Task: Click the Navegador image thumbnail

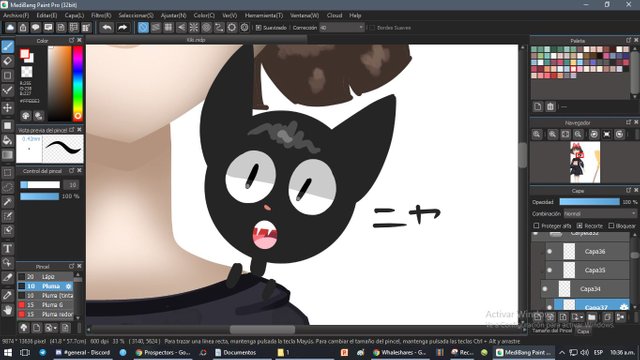Action: click(x=585, y=162)
